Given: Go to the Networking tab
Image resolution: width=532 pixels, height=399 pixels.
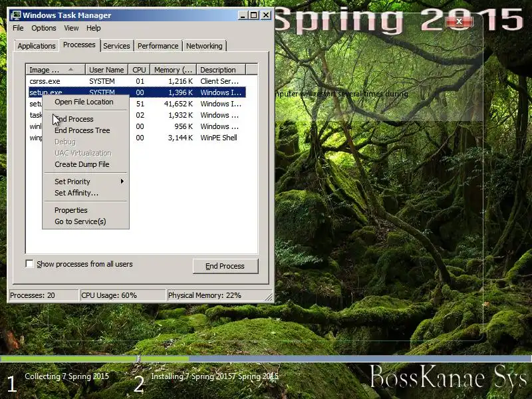Looking at the screenshot, I should pos(204,46).
